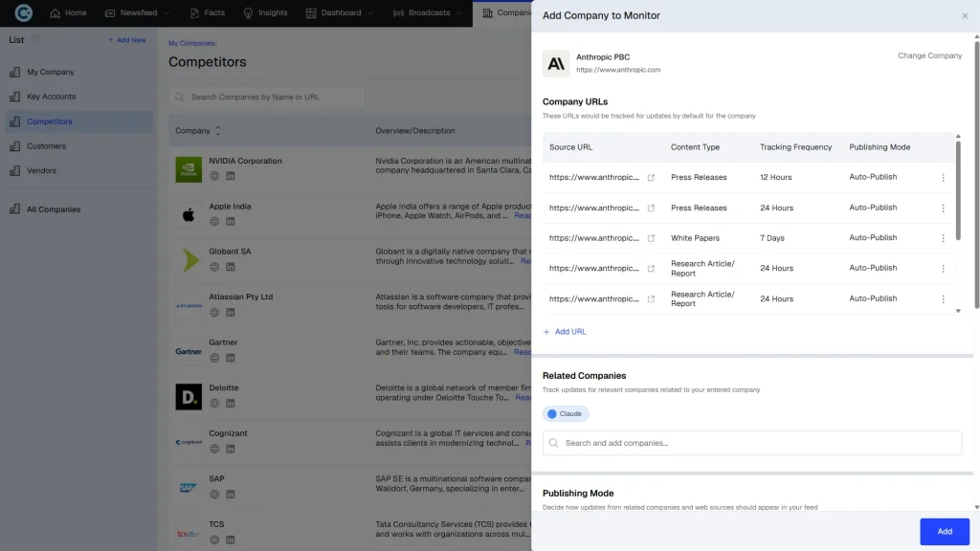Open external link for first Press Releases URL
Image resolution: width=980 pixels, height=551 pixels.
pos(651,177)
